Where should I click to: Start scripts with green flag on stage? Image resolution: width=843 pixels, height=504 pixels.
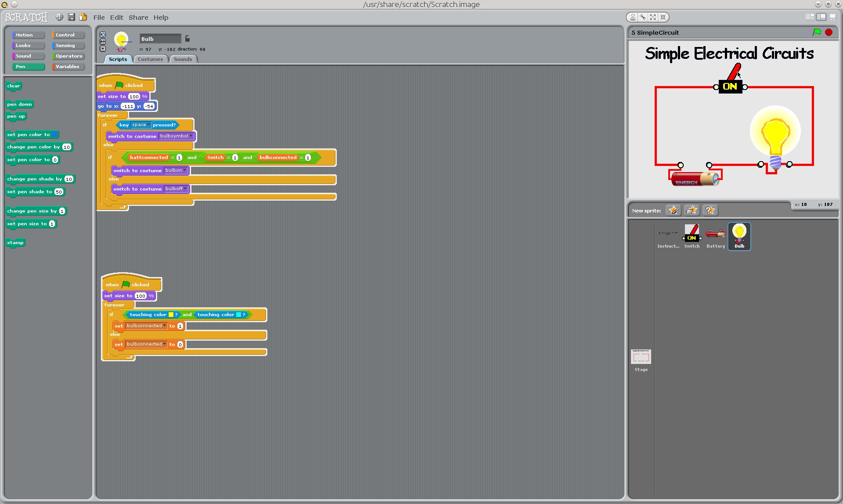(817, 32)
